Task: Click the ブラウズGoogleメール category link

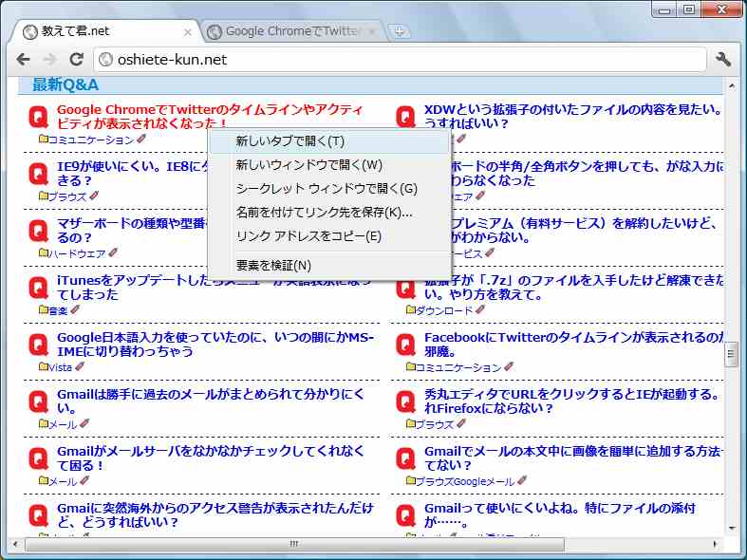Action: point(465,481)
